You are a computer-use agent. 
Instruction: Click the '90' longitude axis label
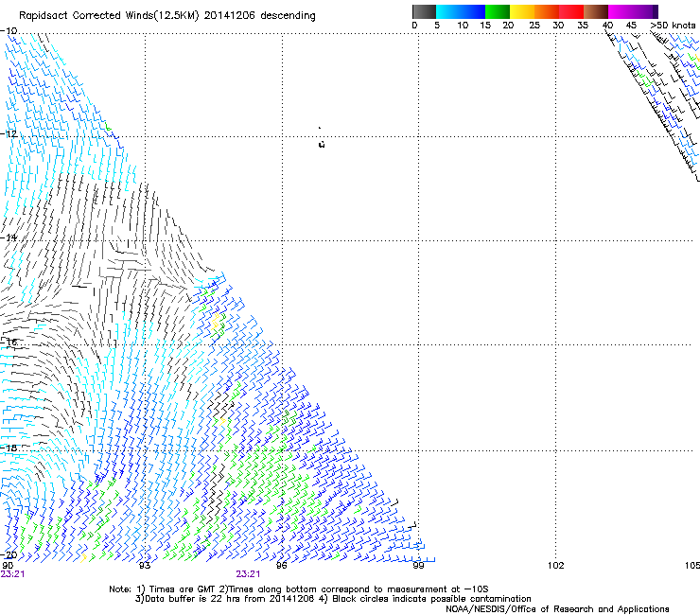click(x=8, y=566)
